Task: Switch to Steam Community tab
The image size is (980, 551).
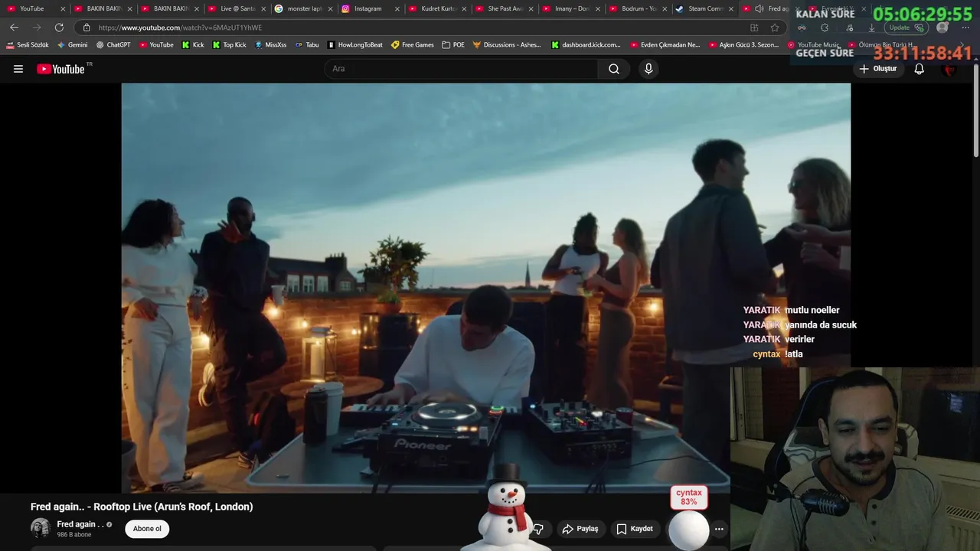Action: pos(705,8)
